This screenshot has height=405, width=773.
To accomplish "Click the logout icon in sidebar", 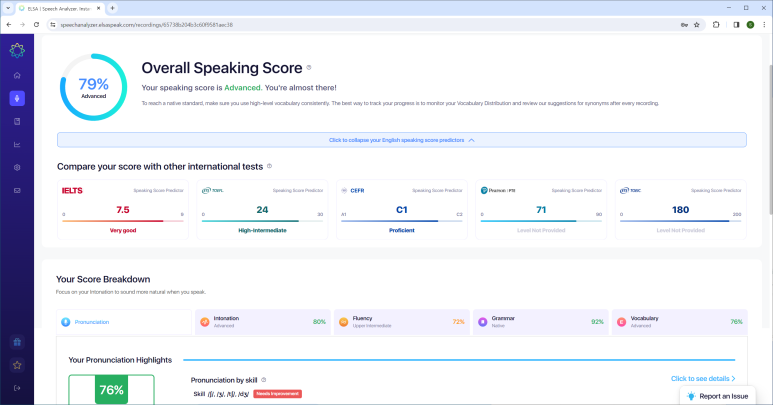I will point(17,388).
